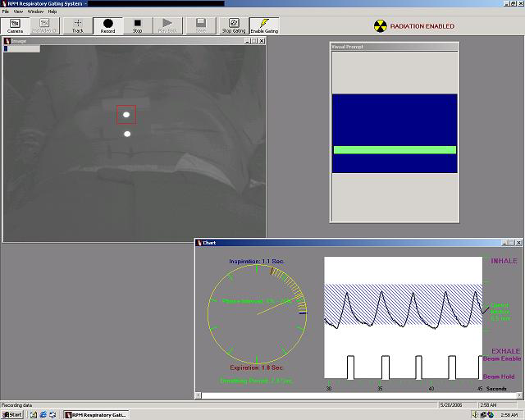Click RPM Respiratory Gating taskbar button
The image size is (525, 420).
97,414
